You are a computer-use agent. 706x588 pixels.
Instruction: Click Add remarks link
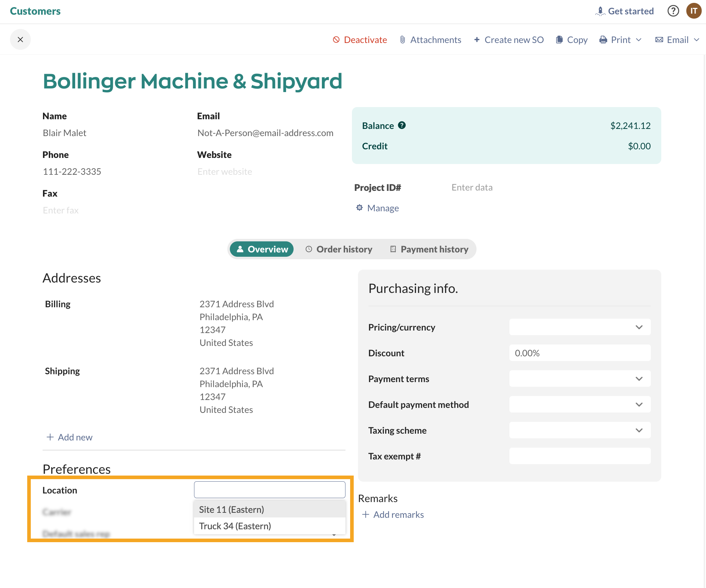(x=393, y=515)
